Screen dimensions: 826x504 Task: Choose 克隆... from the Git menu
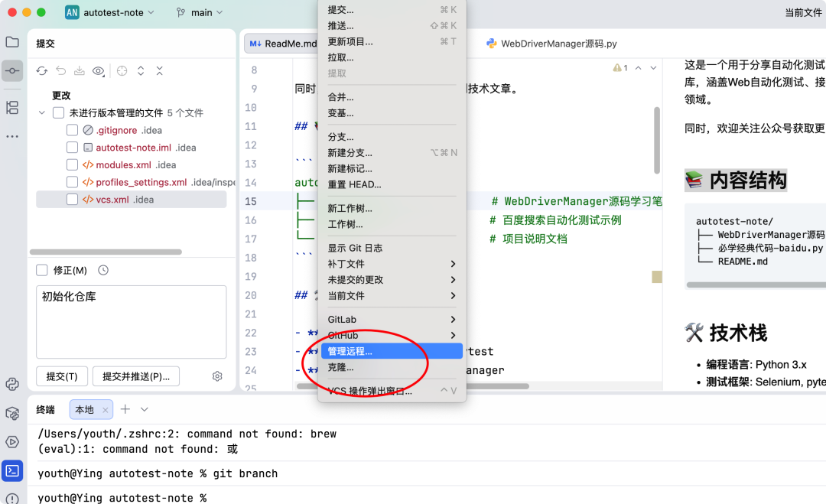point(392,367)
